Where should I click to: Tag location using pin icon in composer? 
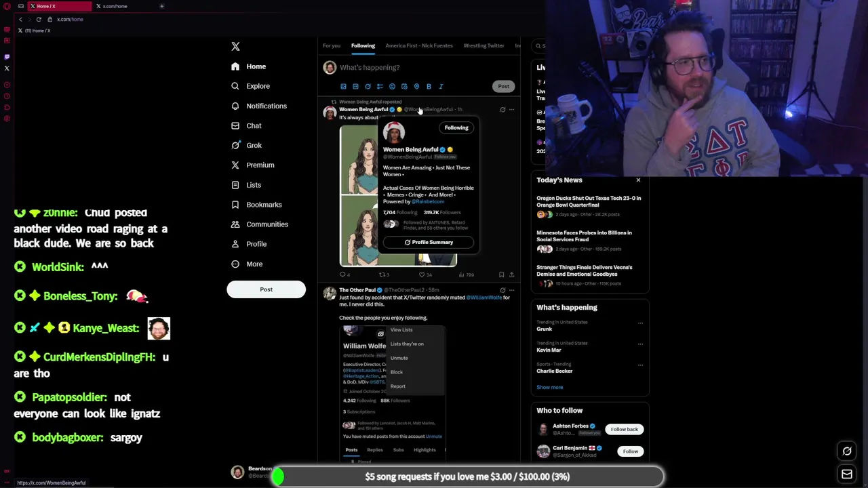point(416,87)
